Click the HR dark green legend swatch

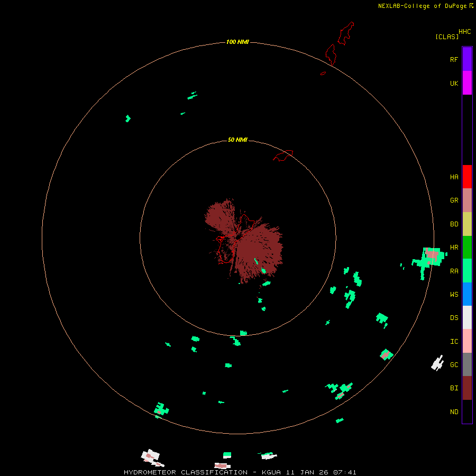[x=467, y=248]
